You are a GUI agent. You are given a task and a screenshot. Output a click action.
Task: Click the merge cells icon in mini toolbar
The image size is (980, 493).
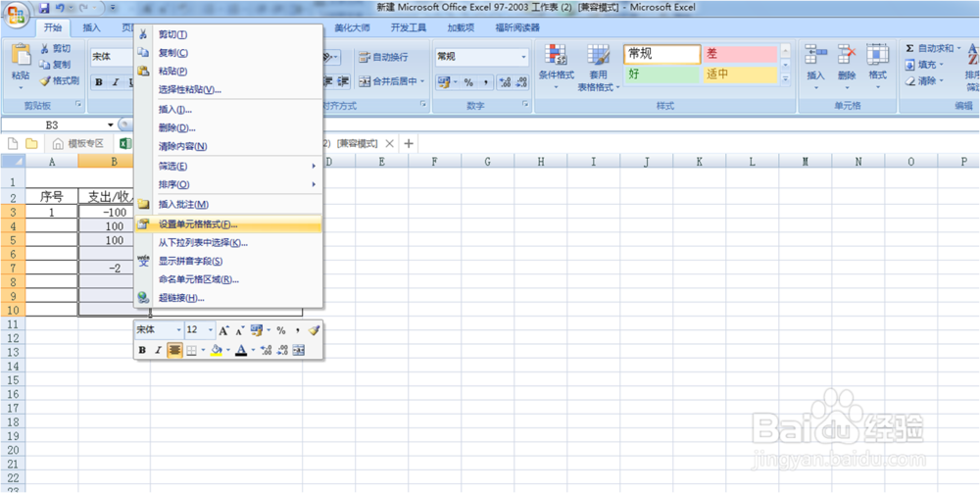(299, 351)
